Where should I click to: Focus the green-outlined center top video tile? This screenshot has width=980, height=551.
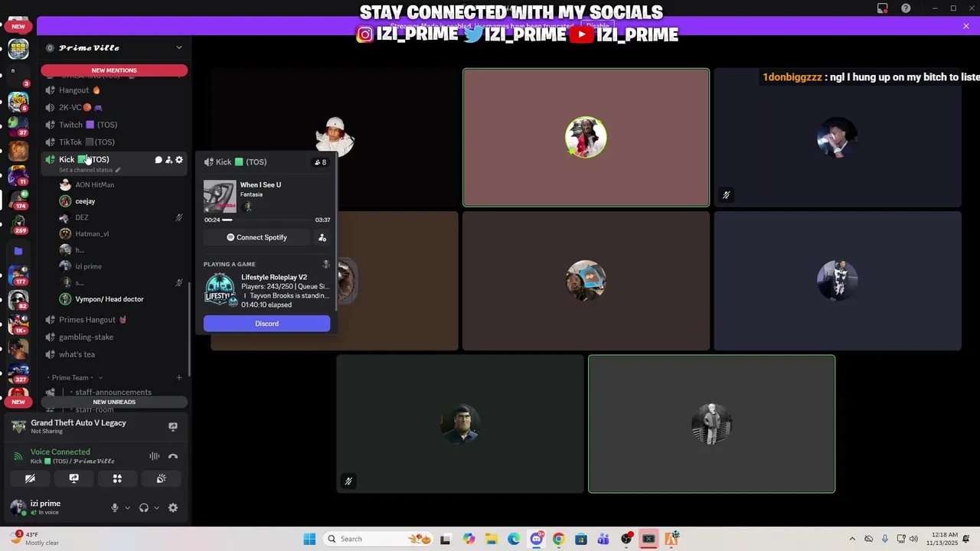(x=586, y=138)
